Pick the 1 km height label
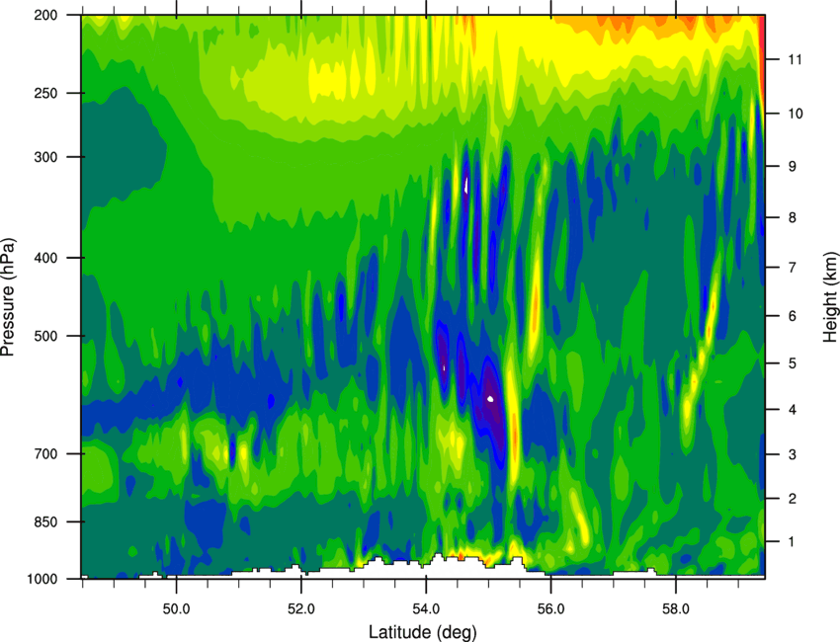 coord(793,542)
